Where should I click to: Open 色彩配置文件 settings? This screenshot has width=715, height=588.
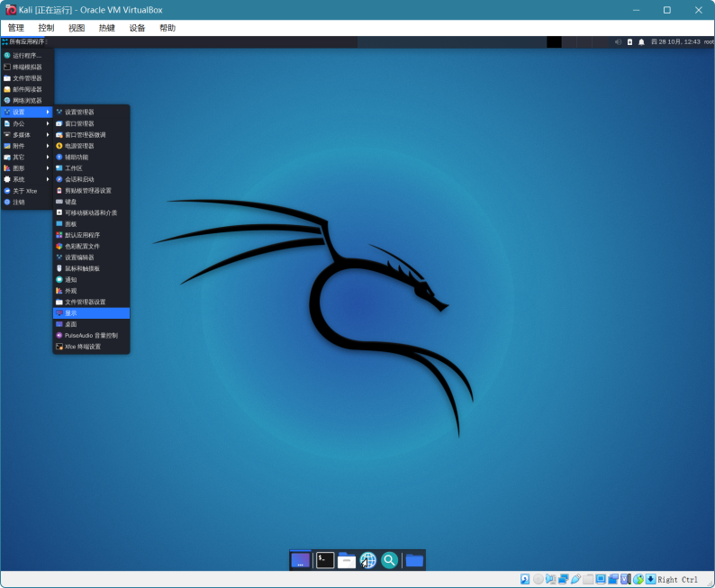pyautogui.click(x=92, y=247)
